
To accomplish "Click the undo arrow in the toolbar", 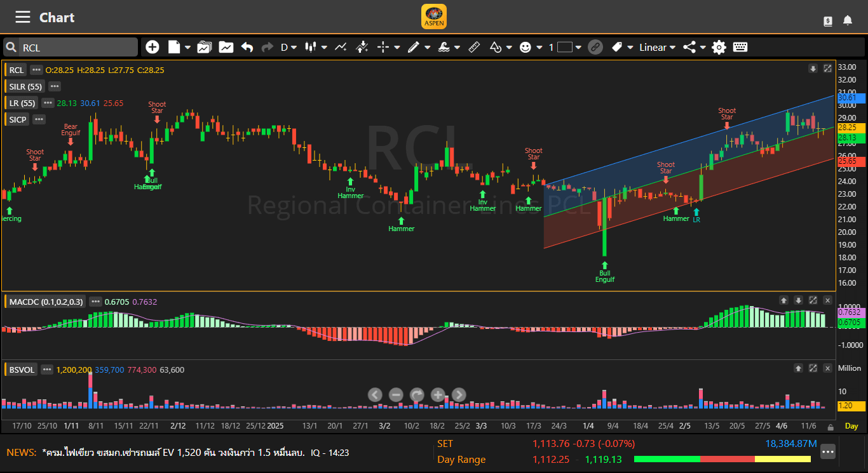I will pyautogui.click(x=247, y=47).
